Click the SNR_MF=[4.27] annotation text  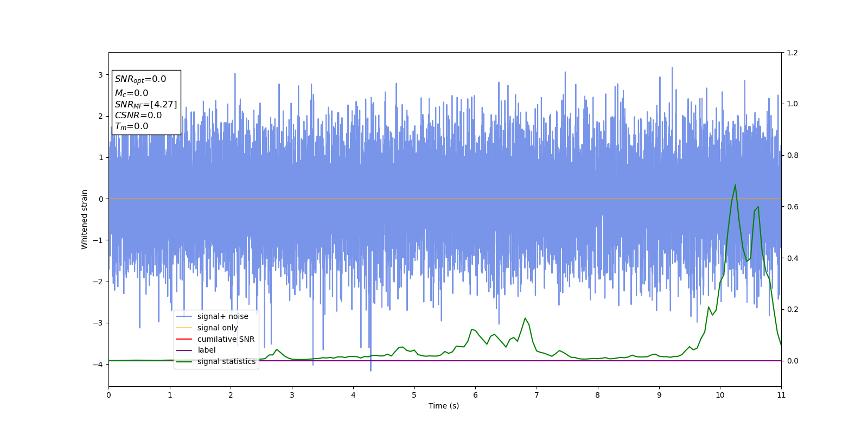tap(146, 104)
